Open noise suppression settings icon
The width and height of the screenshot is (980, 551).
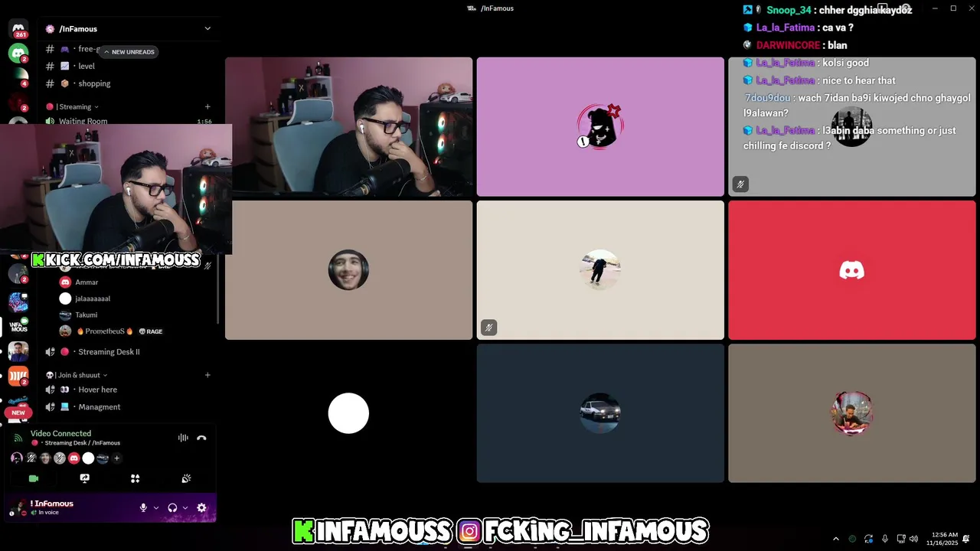tap(183, 439)
